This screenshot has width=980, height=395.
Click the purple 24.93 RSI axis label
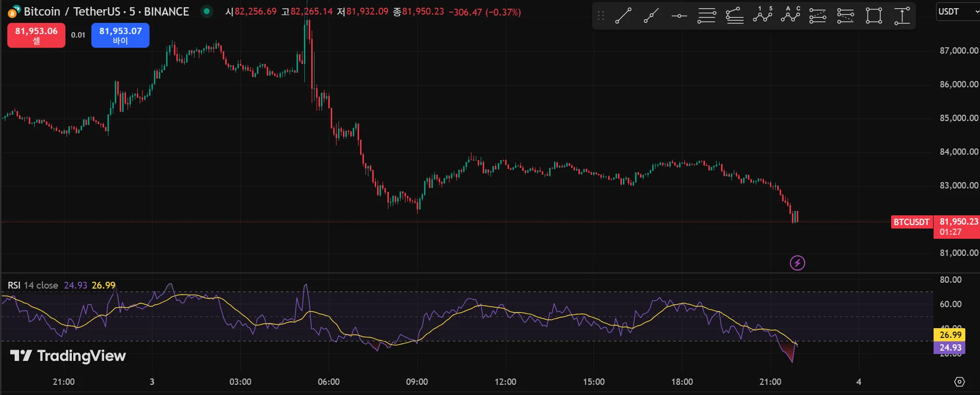[x=950, y=348]
